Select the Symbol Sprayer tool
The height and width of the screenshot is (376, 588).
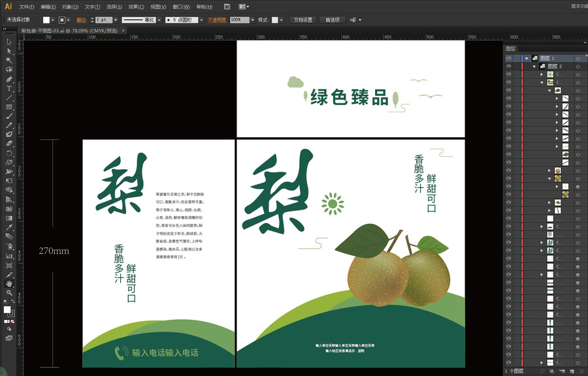pyautogui.click(x=9, y=246)
